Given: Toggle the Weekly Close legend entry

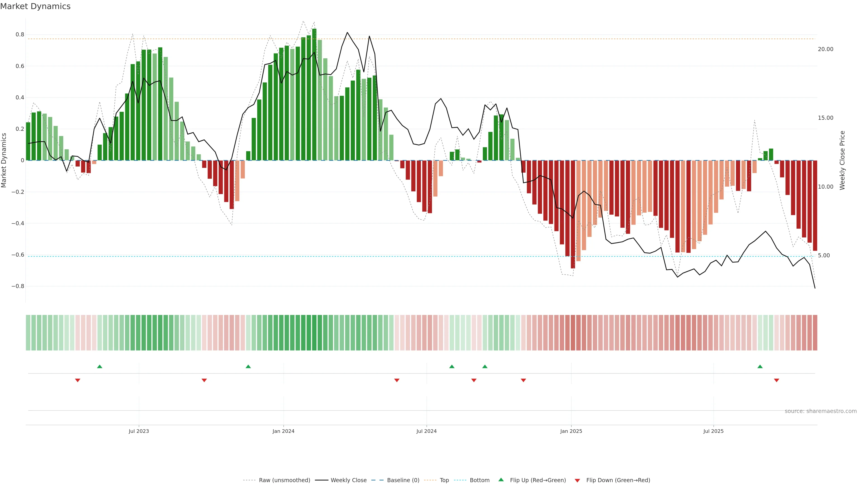Looking at the screenshot, I should tap(348, 480).
